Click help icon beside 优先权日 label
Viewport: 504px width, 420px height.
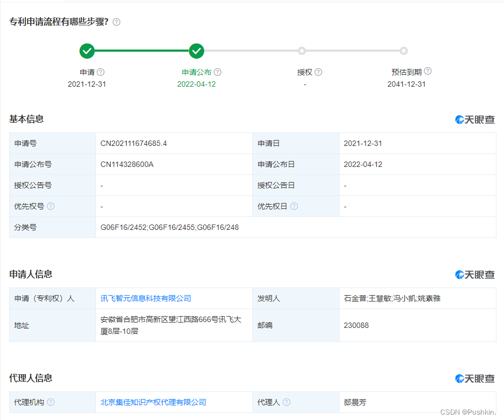(294, 206)
